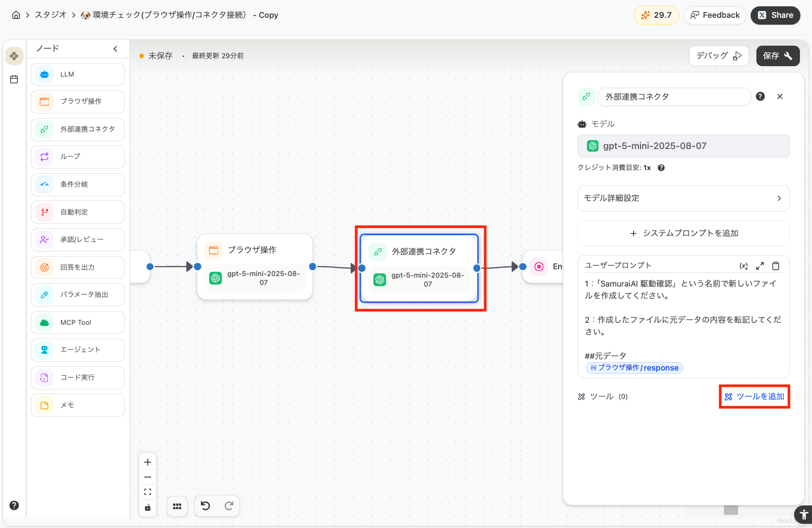The image size is (812, 528).
Task: Click the 外部連携コネクタ name input field
Action: click(674, 97)
